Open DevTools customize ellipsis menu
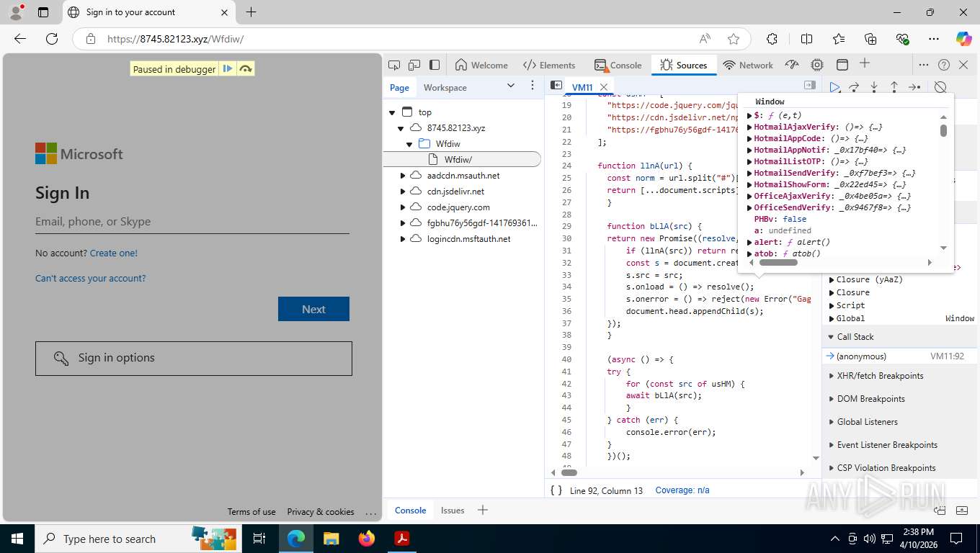 coord(924,65)
